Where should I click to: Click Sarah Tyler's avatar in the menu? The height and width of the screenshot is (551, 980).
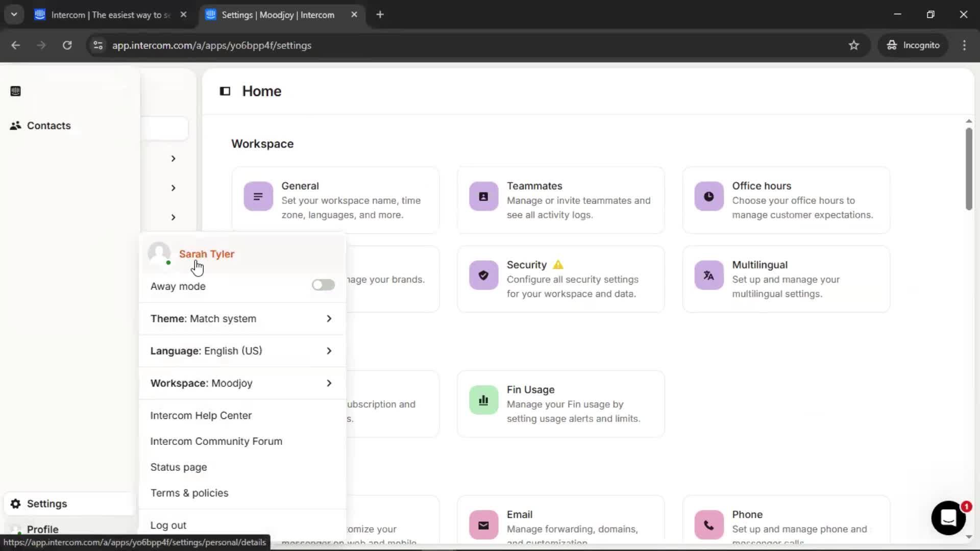tap(159, 254)
